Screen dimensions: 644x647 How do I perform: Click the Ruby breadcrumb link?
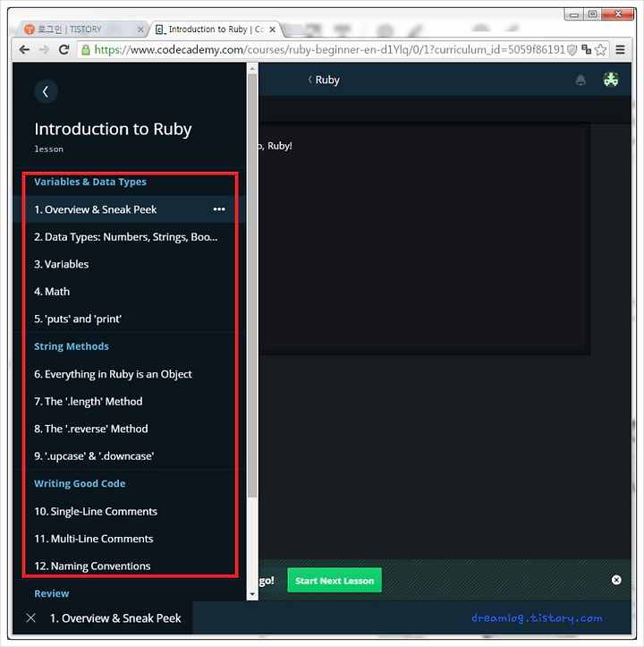(324, 80)
